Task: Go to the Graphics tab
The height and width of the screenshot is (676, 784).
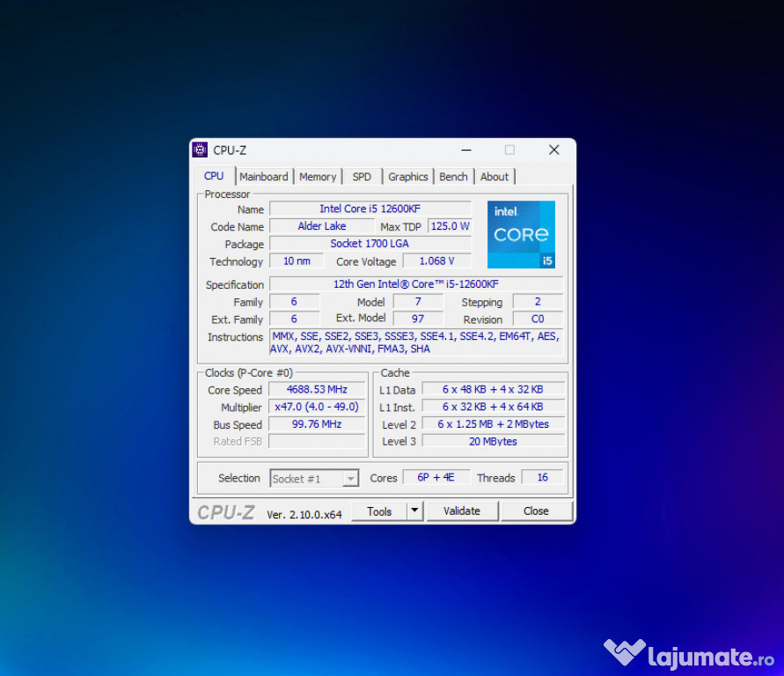Action: pyautogui.click(x=408, y=177)
